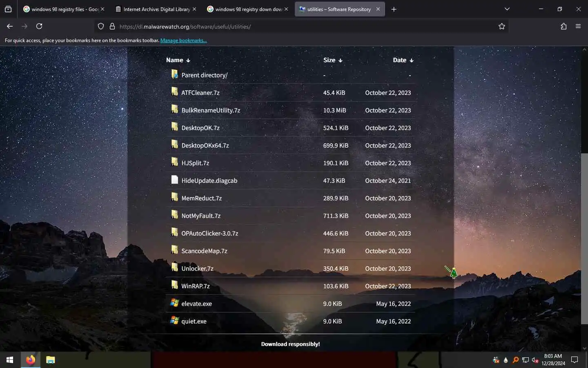The image size is (588, 368).
Task: Open the Firefox extensions menu
Action: (x=563, y=26)
